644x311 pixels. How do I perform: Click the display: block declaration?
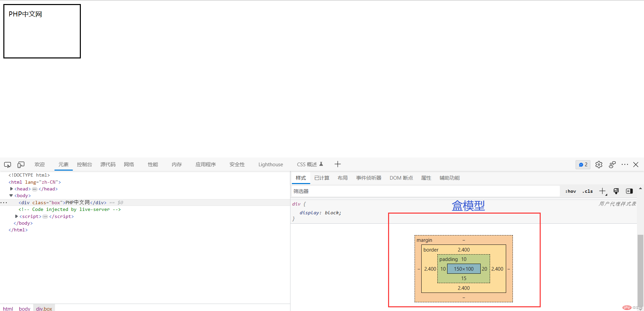click(320, 213)
